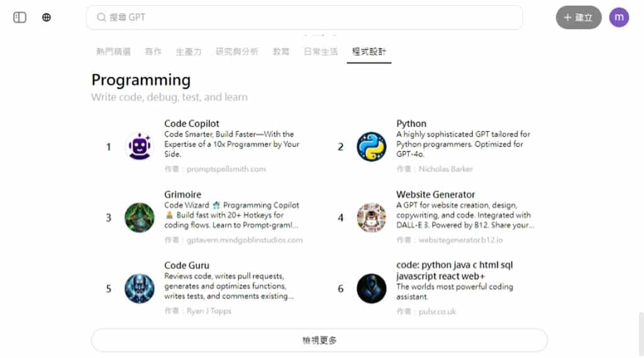Switch to the 生產力 tab

click(x=189, y=52)
